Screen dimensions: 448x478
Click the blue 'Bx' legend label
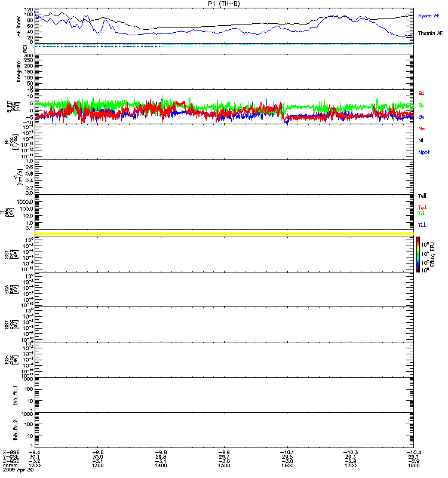[x=421, y=117]
